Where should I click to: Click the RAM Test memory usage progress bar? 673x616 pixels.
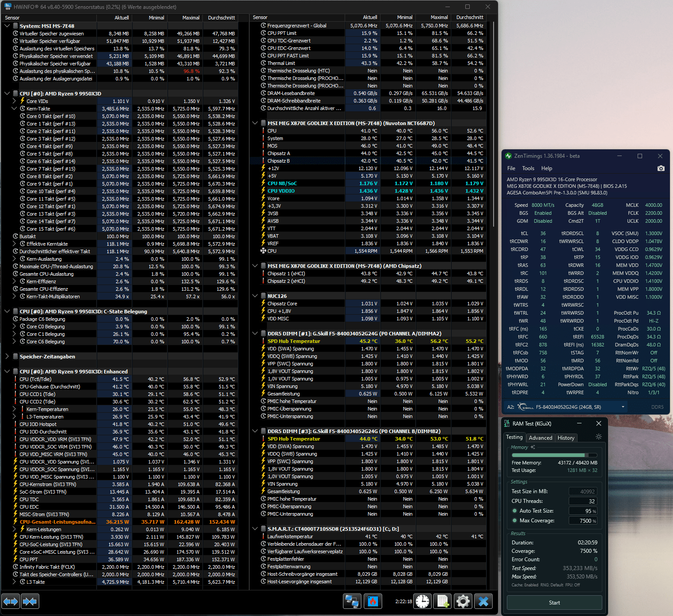coord(555,455)
